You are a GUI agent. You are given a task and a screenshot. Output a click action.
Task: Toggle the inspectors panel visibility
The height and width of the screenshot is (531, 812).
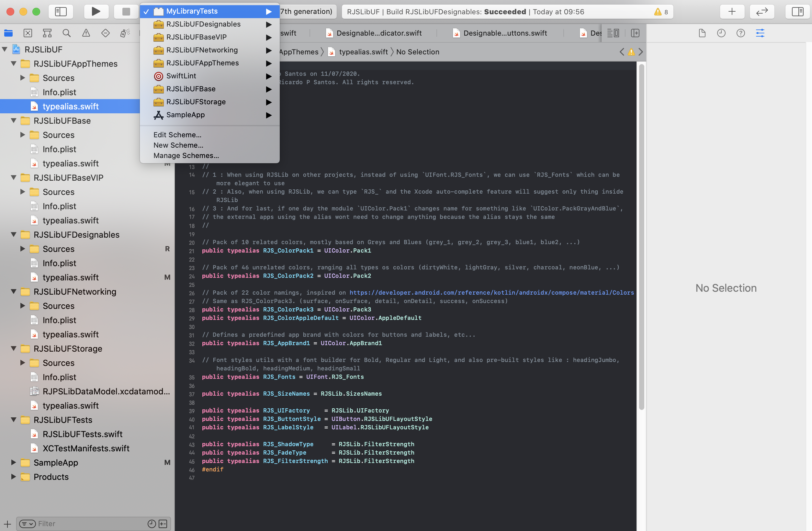(x=797, y=12)
